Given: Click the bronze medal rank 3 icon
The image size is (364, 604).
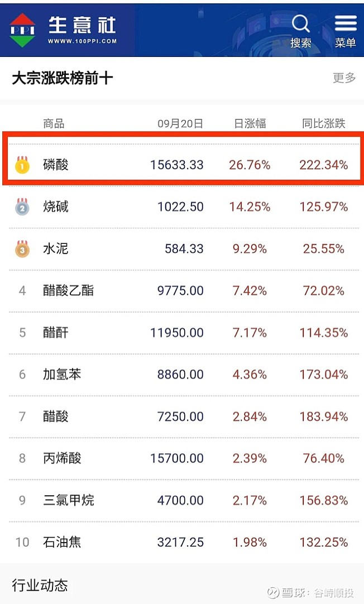Looking at the screenshot, I should click(x=22, y=248).
